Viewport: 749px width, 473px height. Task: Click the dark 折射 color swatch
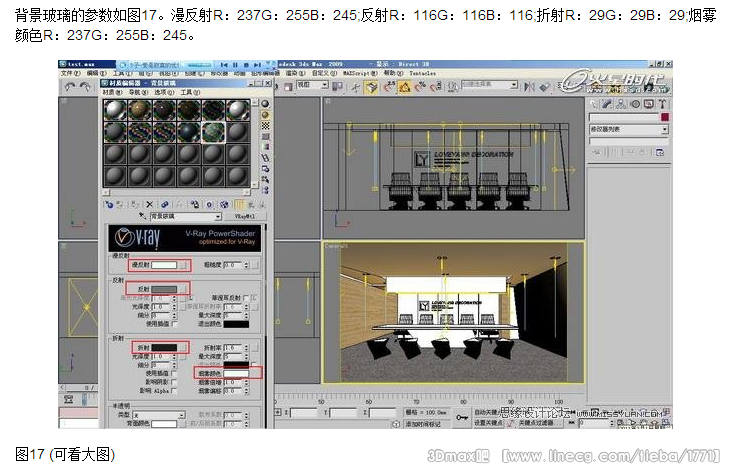164,347
